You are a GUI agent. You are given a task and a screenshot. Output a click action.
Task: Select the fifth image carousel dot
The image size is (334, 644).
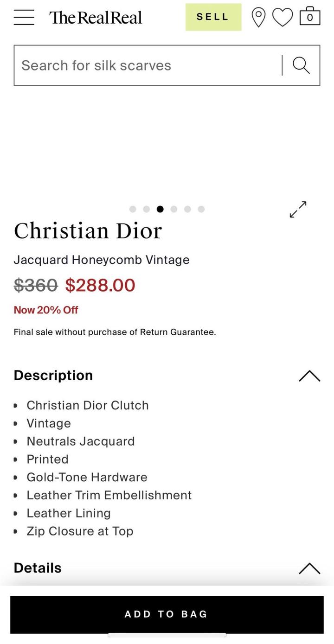tap(187, 209)
